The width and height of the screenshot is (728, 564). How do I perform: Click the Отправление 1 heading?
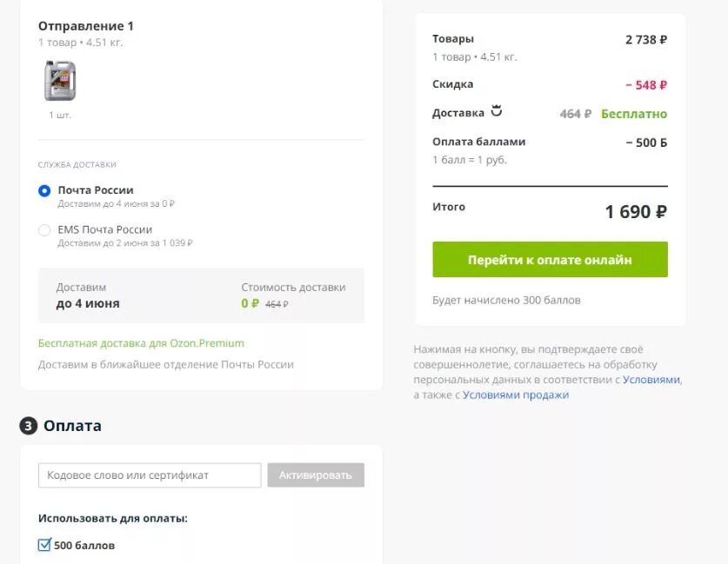tap(86, 26)
